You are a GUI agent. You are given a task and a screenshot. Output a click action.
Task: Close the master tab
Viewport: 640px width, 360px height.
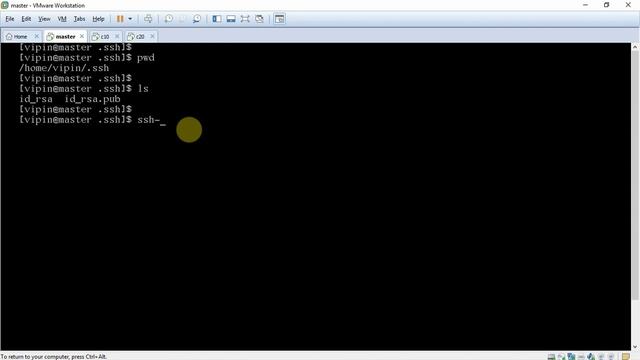pyautogui.click(x=82, y=36)
